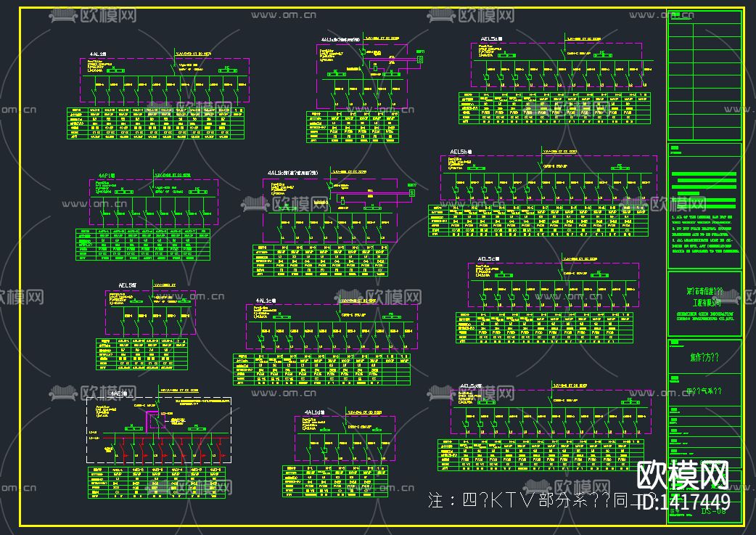Click the main incoming breaker of 4AL1c panel
This screenshot has height=535, width=756.
(x=337, y=314)
